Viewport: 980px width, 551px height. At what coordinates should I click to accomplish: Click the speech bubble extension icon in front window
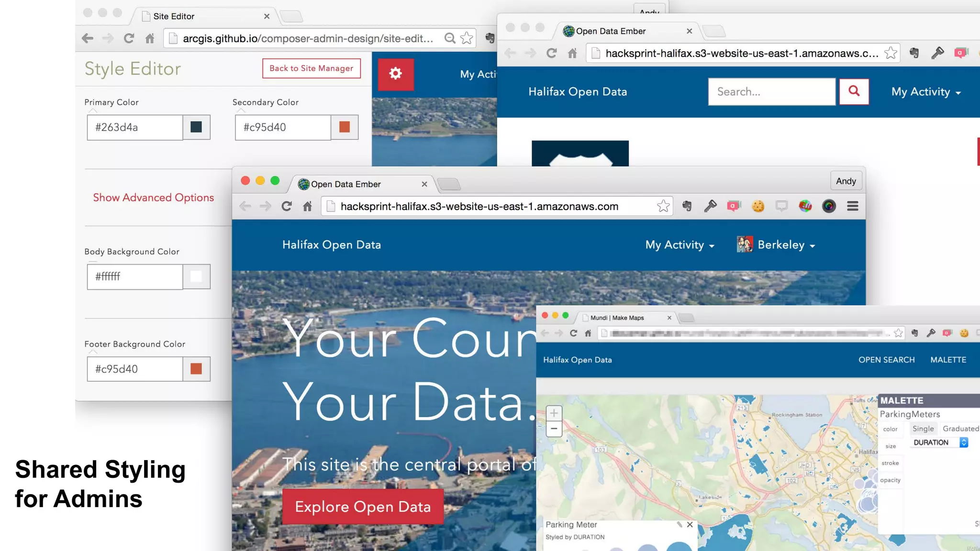[x=781, y=206]
